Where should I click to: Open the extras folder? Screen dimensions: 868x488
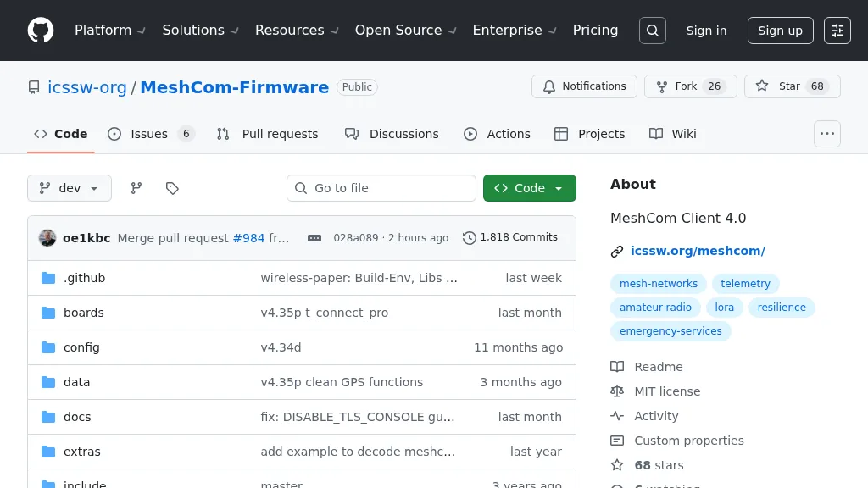pyautogui.click(x=82, y=452)
